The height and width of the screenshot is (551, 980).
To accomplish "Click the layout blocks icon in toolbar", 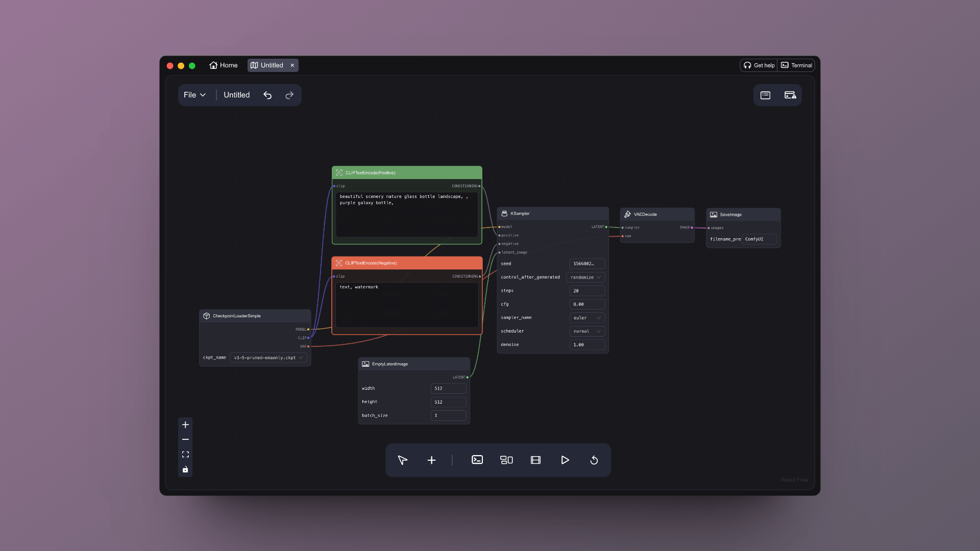I will pyautogui.click(x=506, y=460).
